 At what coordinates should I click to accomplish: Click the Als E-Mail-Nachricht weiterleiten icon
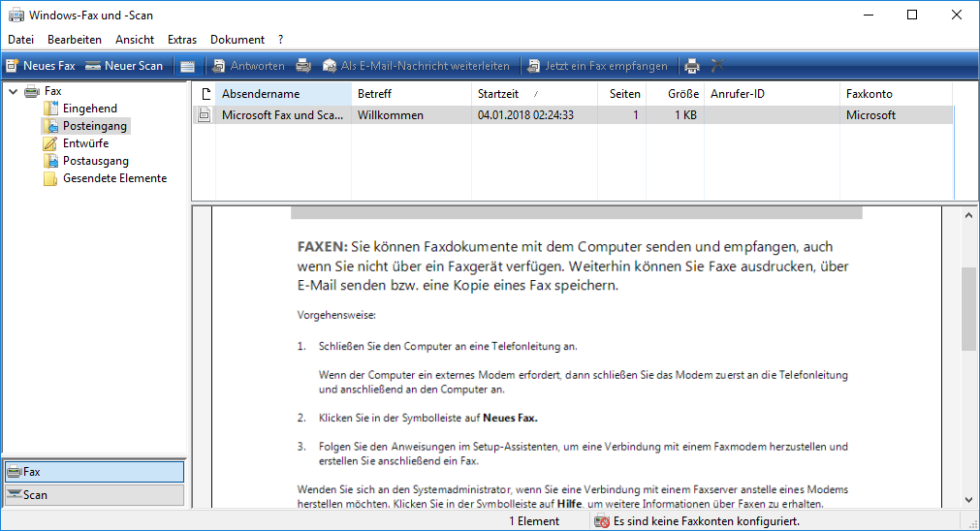click(330, 66)
